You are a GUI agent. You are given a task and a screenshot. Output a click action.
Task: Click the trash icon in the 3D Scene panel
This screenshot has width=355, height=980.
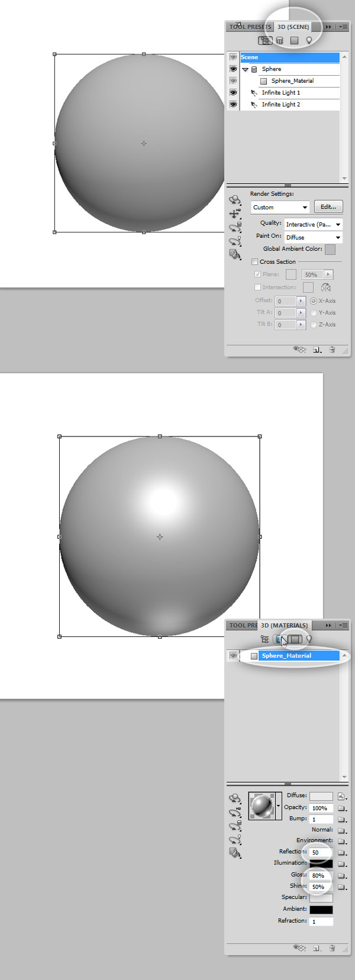point(332,350)
